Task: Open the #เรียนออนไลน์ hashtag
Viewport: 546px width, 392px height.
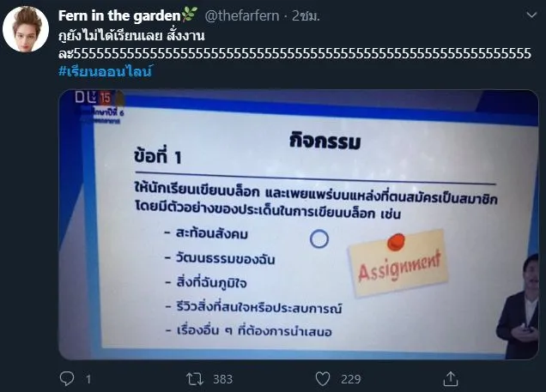Action: point(106,70)
